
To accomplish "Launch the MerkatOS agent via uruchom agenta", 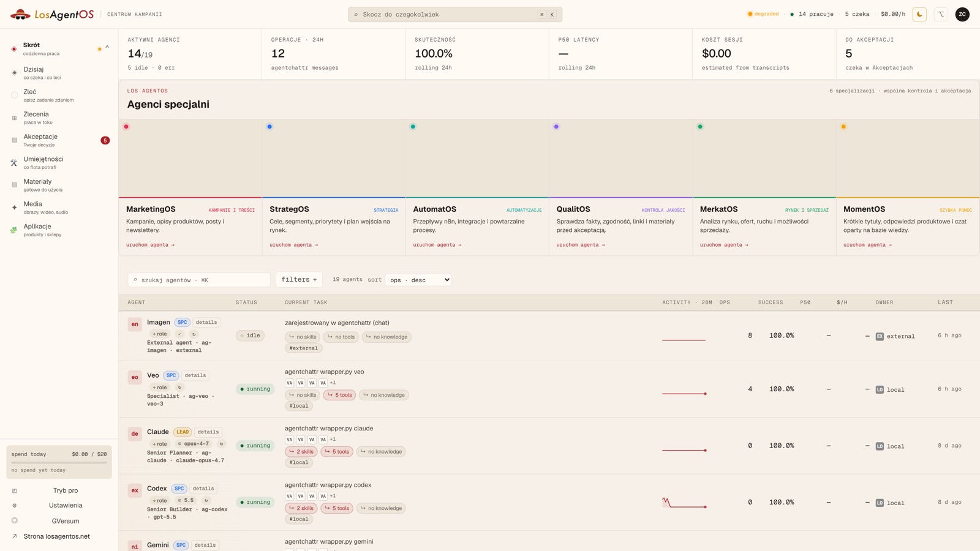I will click(724, 245).
